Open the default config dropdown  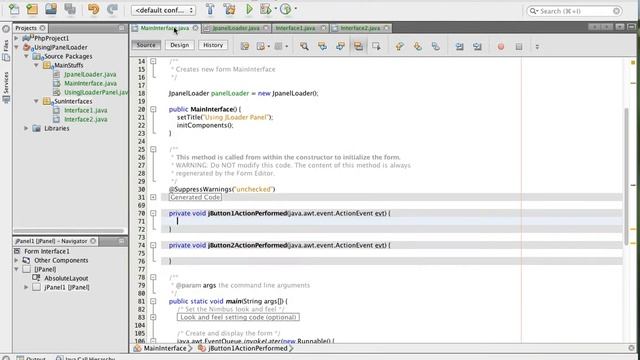[x=163, y=10]
